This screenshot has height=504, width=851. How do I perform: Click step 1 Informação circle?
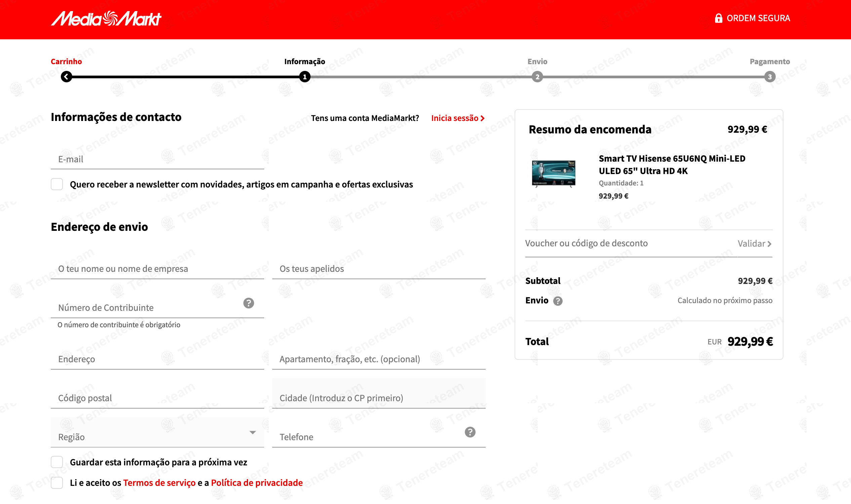pos(305,77)
